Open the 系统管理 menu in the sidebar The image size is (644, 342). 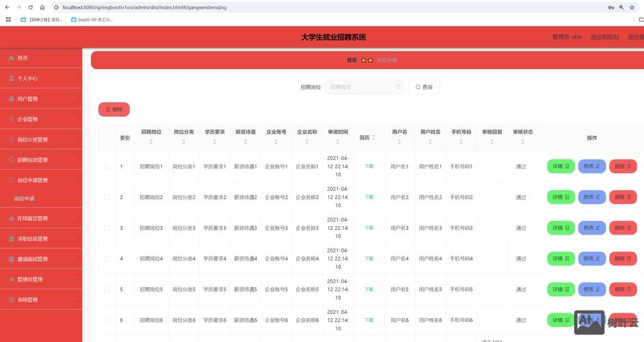tap(41, 300)
